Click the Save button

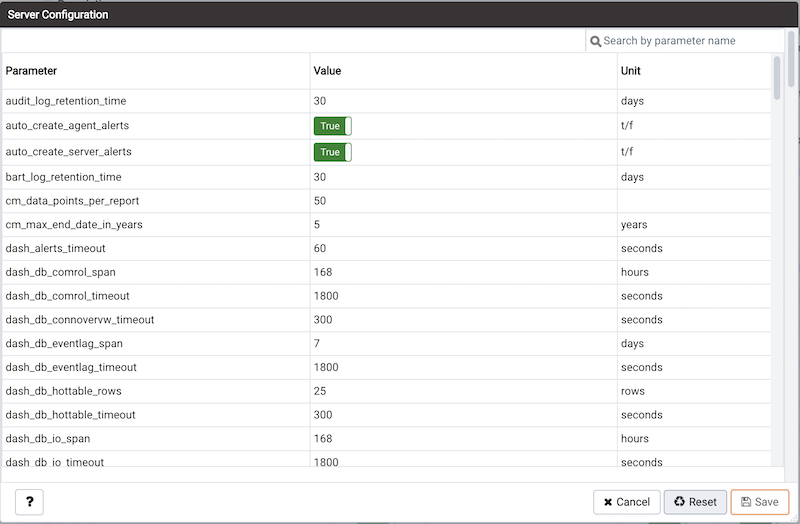[x=760, y=502]
